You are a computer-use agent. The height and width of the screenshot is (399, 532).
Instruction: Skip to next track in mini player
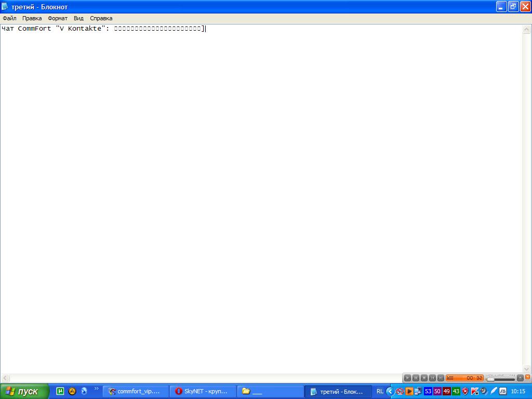[x=441, y=378]
